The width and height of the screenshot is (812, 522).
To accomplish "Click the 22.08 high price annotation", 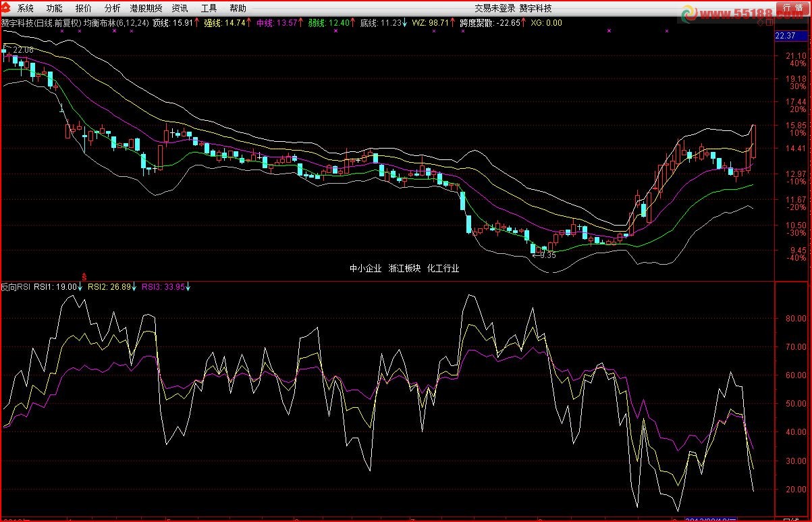I will [x=22, y=50].
